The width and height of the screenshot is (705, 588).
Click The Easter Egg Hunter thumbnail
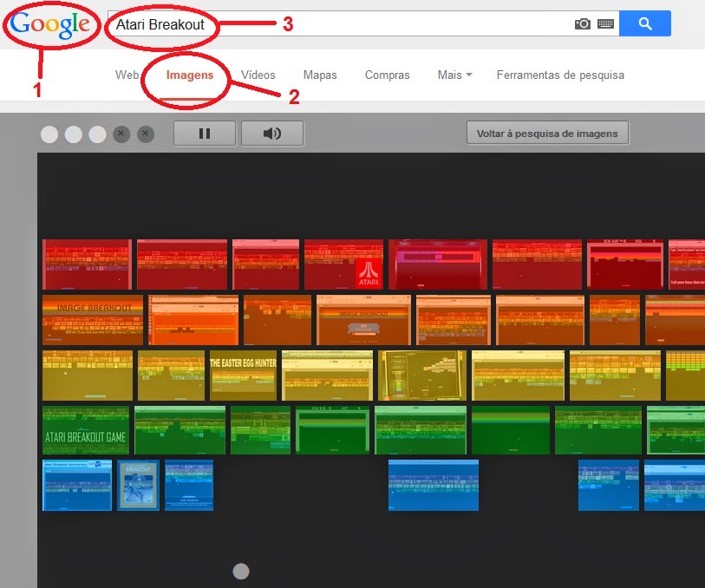coord(243,376)
